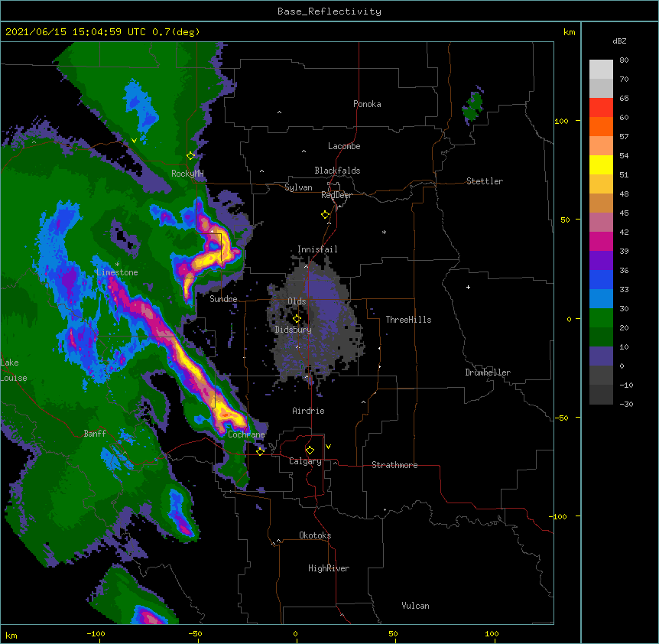
Task: Click the gray clutter echo around Olds radar
Action: coord(315,324)
